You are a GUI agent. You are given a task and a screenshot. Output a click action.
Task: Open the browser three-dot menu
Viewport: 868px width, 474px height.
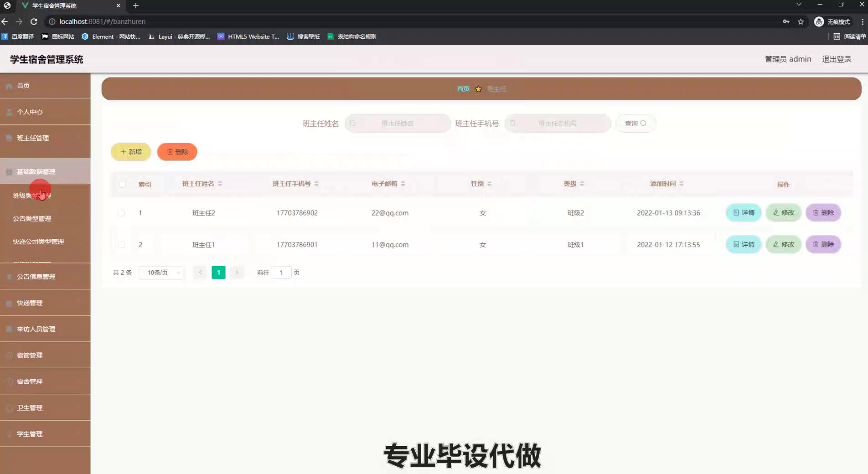863,21
